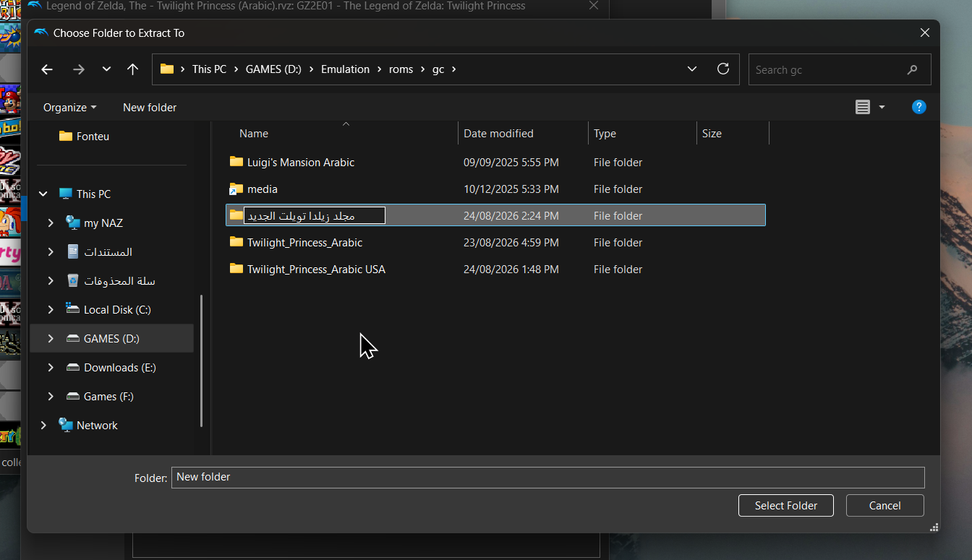The width and height of the screenshot is (972, 560).
Task: Click the Cancel button
Action: pyautogui.click(x=885, y=506)
